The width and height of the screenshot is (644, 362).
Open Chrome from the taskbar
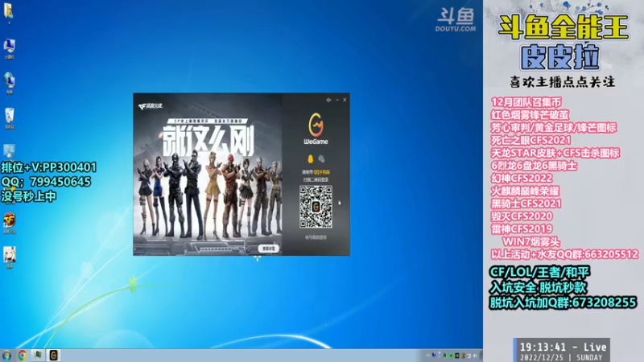[23, 356]
